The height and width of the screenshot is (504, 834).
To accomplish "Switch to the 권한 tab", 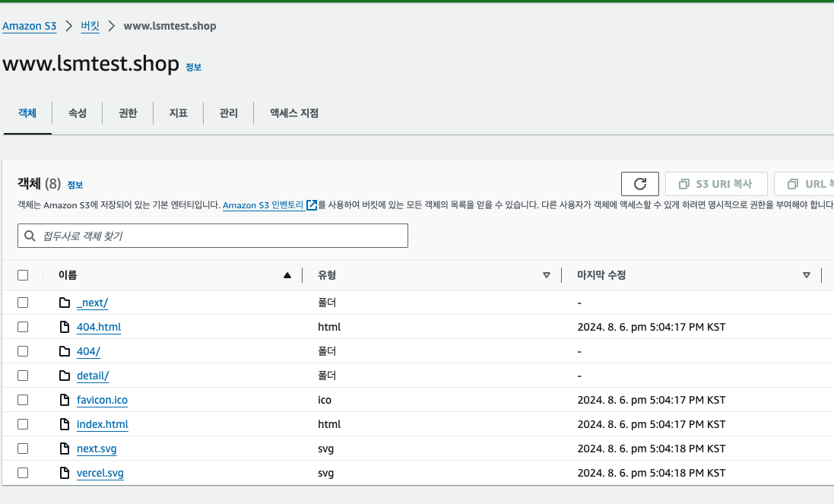I will [128, 113].
